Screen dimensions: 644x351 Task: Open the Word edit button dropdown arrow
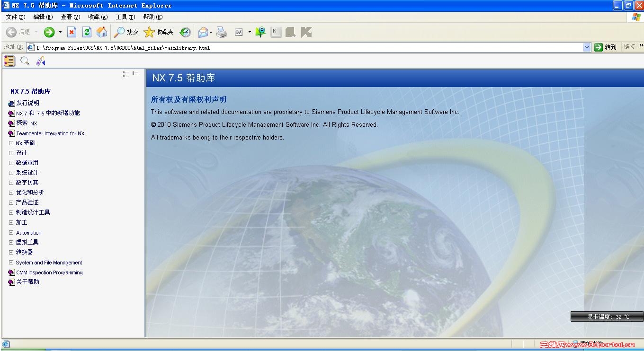tap(249, 32)
